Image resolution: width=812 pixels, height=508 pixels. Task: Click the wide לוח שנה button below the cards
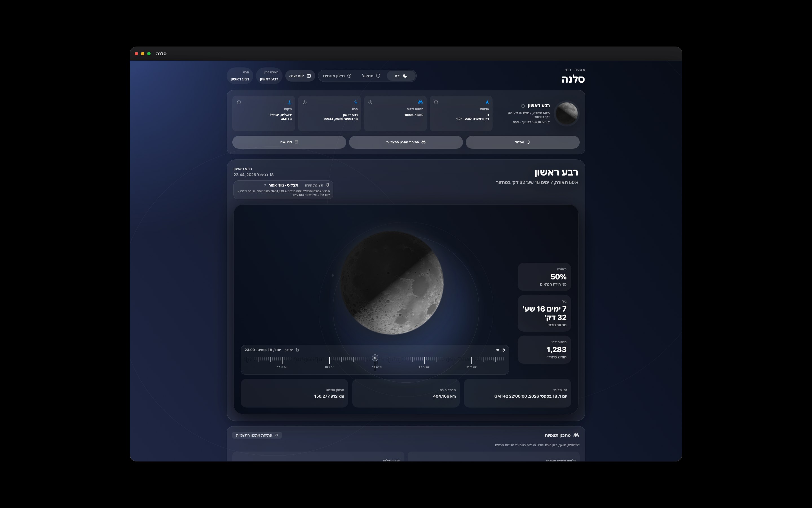[289, 142]
